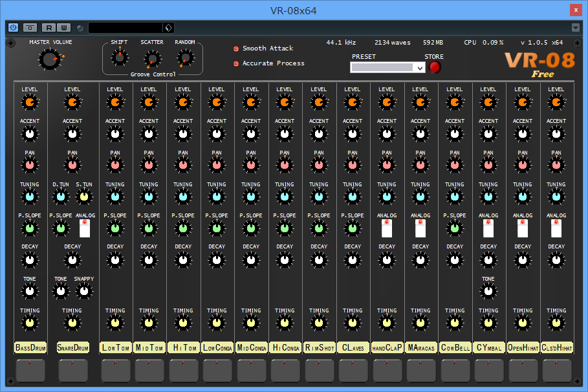
Task: Click the SnareDrum label button
Action: 72,347
